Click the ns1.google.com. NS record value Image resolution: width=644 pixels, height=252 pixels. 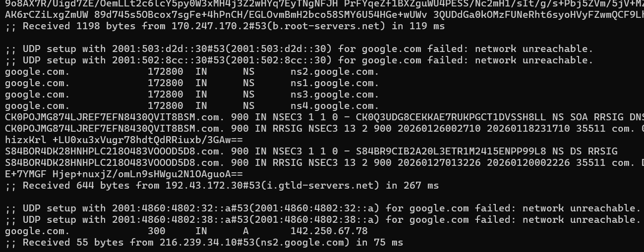[x=335, y=83]
